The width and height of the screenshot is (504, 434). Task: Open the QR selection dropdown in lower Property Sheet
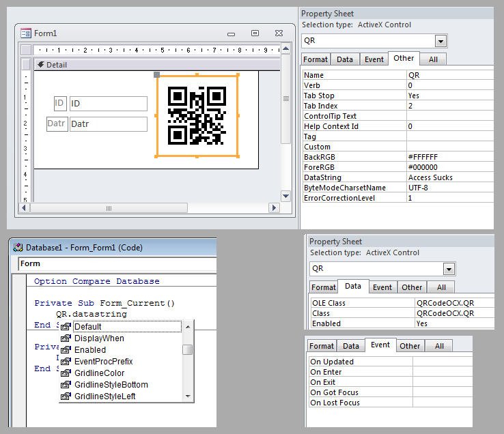449,269
